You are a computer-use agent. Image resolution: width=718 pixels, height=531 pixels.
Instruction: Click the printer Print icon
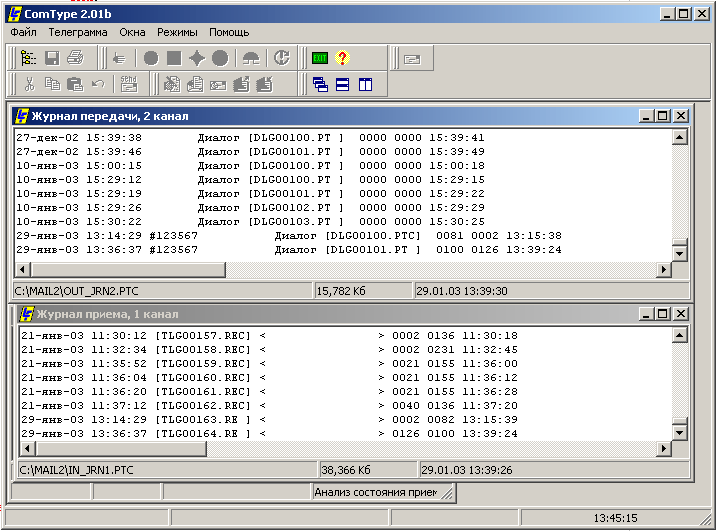pyautogui.click(x=75, y=58)
